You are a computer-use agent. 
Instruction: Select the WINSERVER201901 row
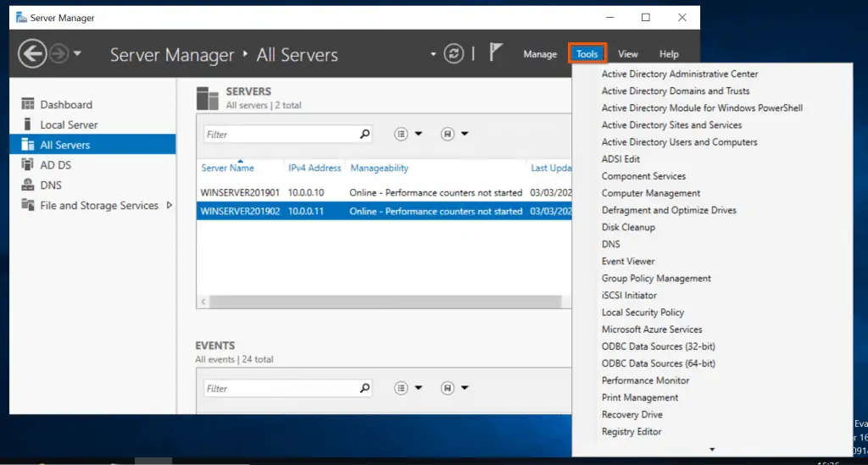[384, 192]
